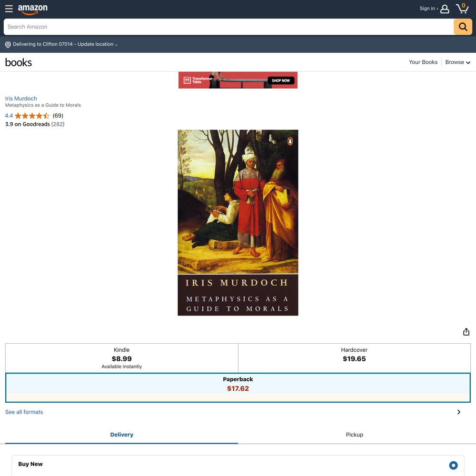
Task: Open author Iris Murdoch's page
Action: 21,99
